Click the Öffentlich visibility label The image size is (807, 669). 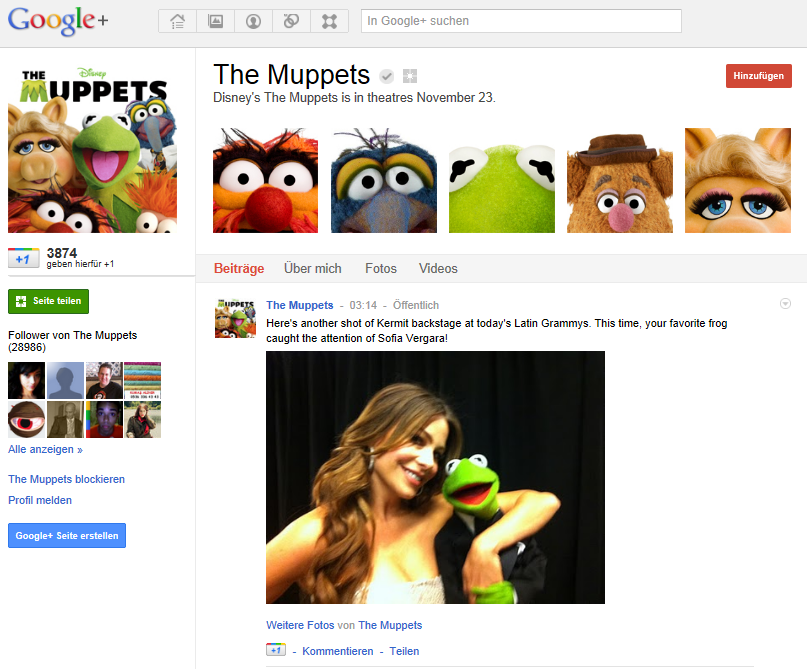coord(416,305)
